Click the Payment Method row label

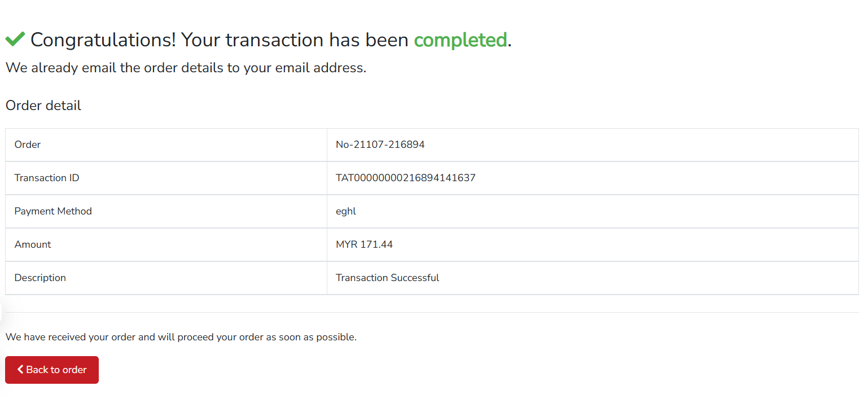coord(53,211)
